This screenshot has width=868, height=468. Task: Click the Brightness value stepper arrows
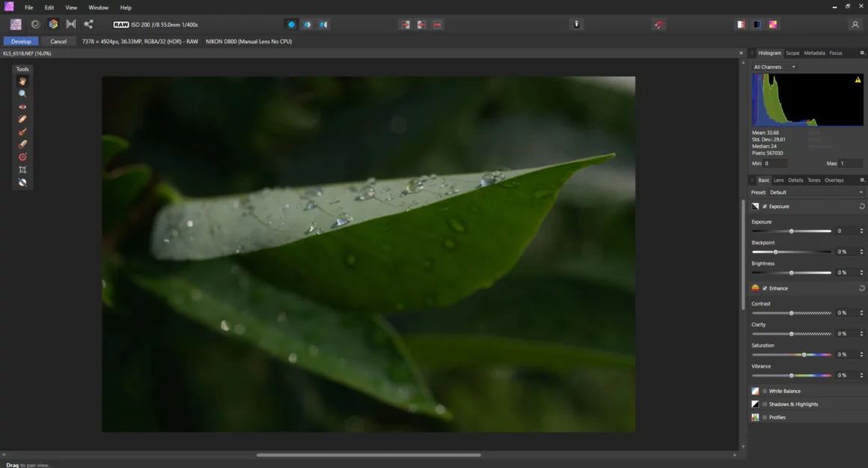point(861,273)
